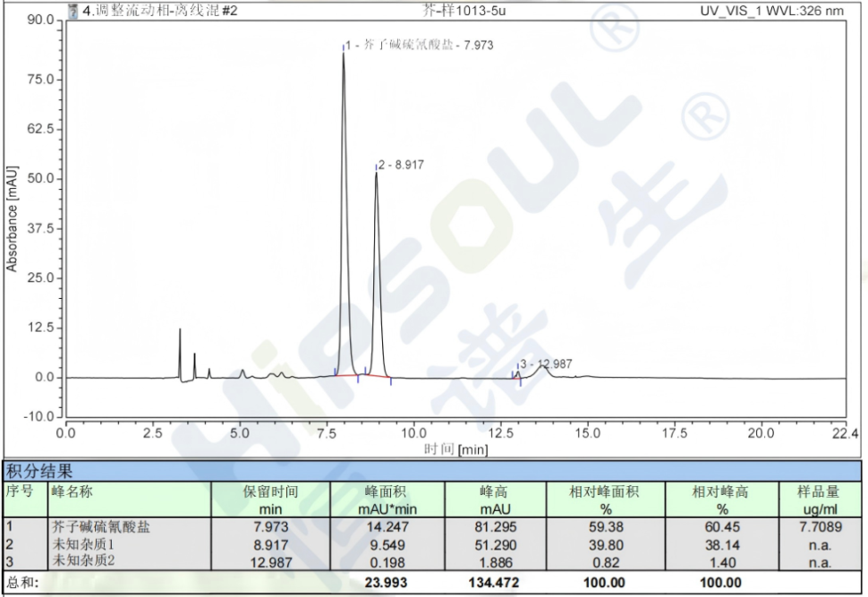The height and width of the screenshot is (597, 868).
Task: Select the UV_VIS_1 WVL:326 nm channel label
Action: tap(771, 12)
